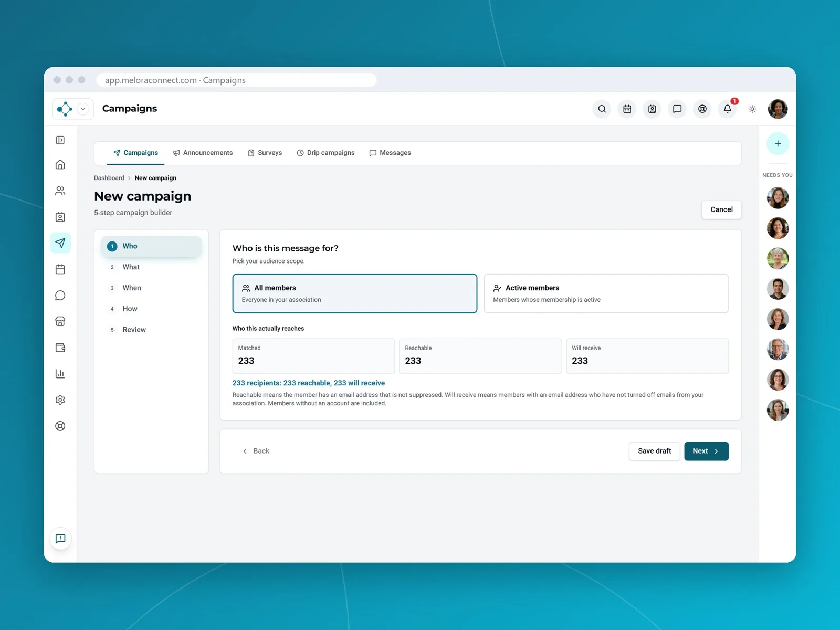Open the feedback icon at sidebar bottom
Viewport: 840px width, 630px height.
60,539
